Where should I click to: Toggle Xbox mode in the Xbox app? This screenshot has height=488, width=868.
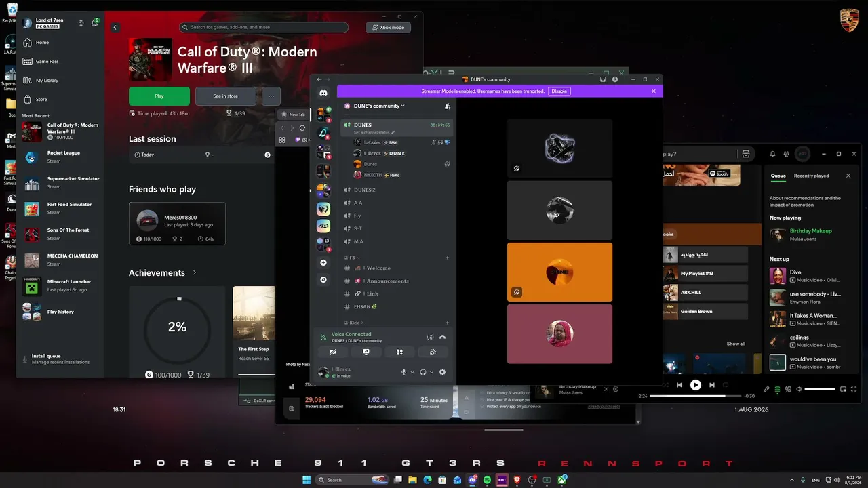click(388, 28)
